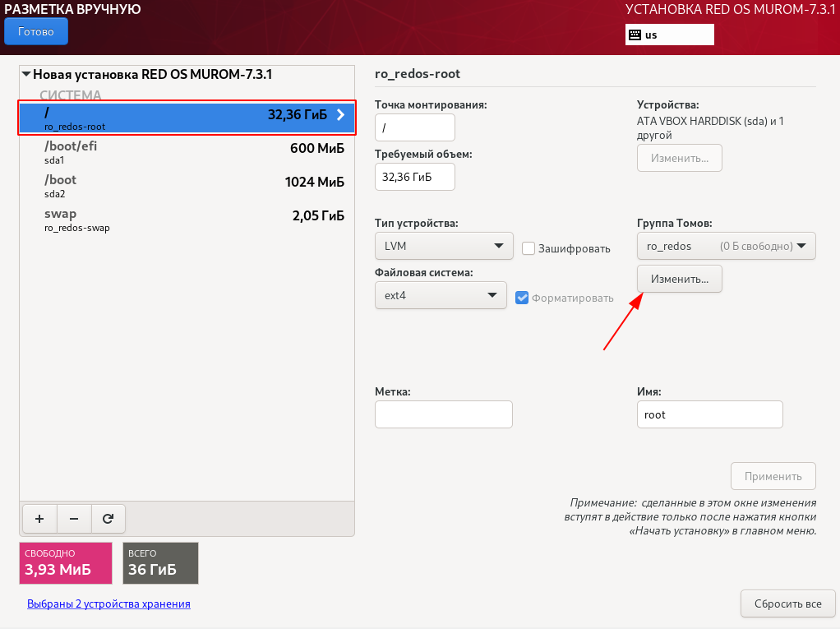The image size is (840, 629).
Task: Toggle the Форматировать checkbox
Action: (522, 298)
